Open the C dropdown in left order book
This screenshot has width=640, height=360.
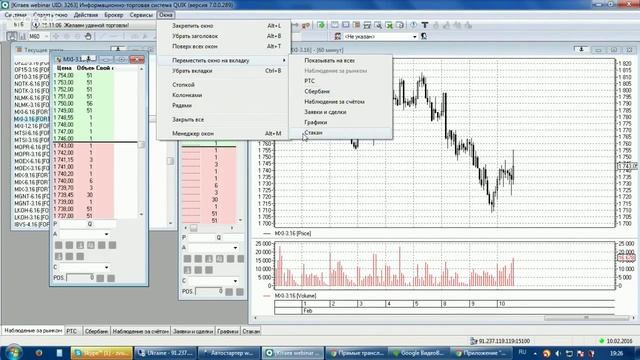(x=107, y=267)
